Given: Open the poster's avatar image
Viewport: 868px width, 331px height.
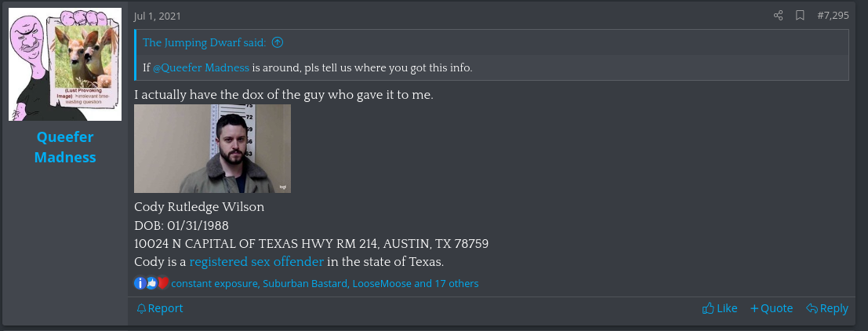Looking at the screenshot, I should 65,64.
